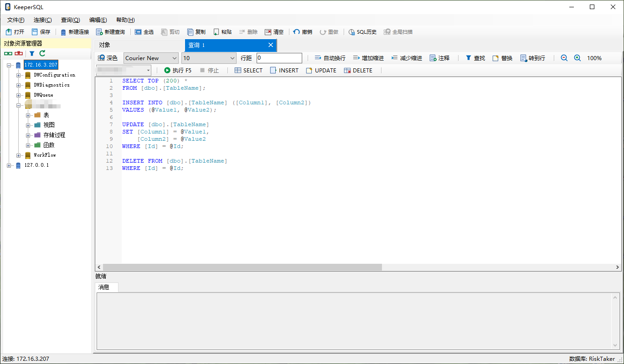The height and width of the screenshot is (364, 624).
Task: Expand the DWConfiguration database node
Action: tap(19, 75)
